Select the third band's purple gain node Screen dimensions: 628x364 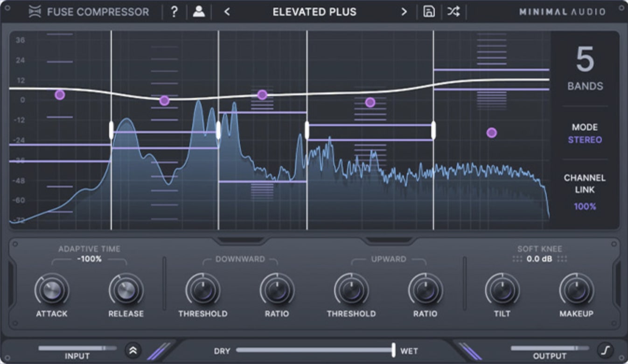click(x=262, y=95)
